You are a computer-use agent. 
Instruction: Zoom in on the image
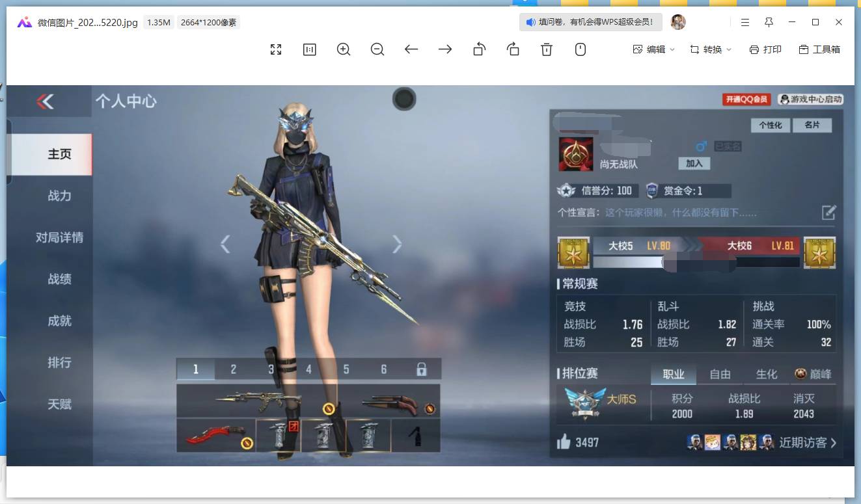point(344,49)
